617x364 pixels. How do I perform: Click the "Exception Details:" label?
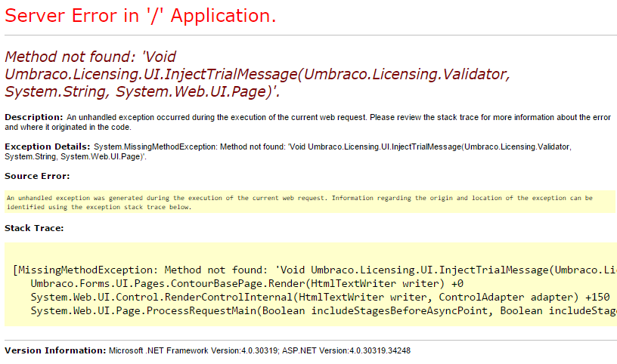click(x=48, y=147)
